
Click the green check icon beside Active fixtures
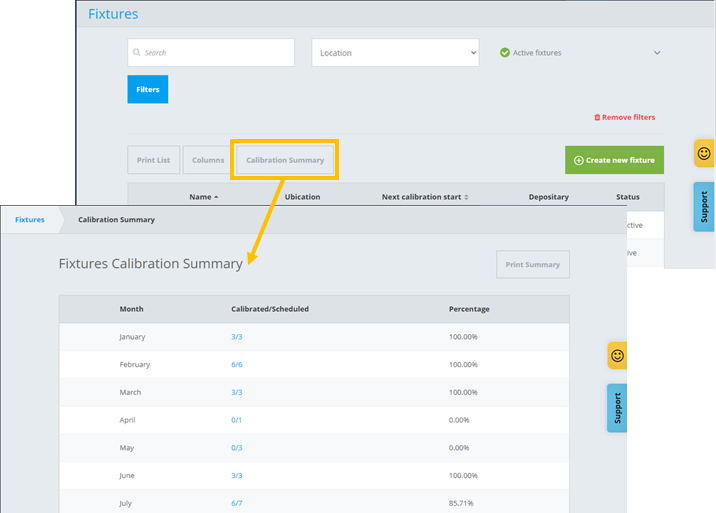[505, 53]
